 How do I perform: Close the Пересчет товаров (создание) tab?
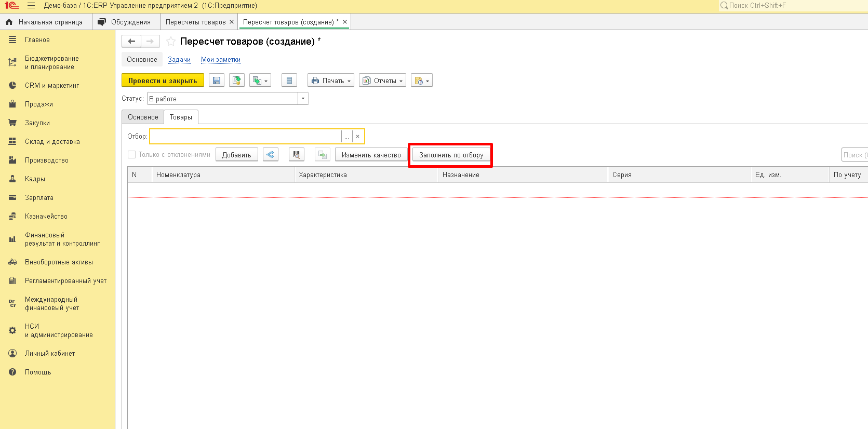point(345,22)
